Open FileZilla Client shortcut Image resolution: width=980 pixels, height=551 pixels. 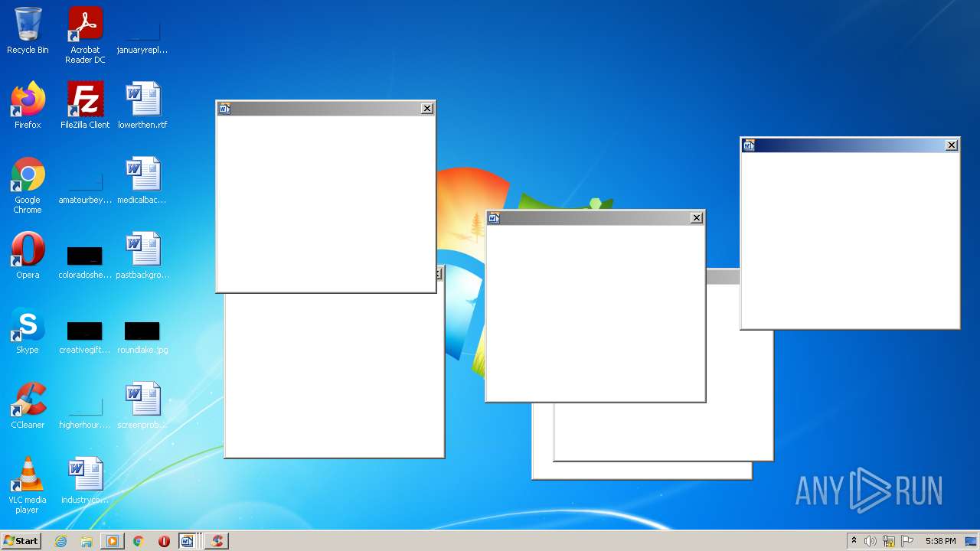tap(85, 106)
